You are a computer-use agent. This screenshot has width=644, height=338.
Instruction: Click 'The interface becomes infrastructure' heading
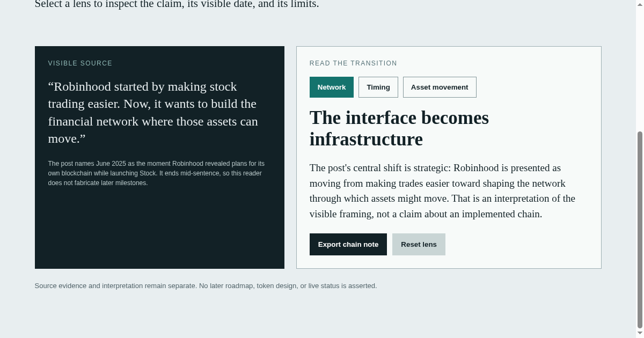[399, 128]
